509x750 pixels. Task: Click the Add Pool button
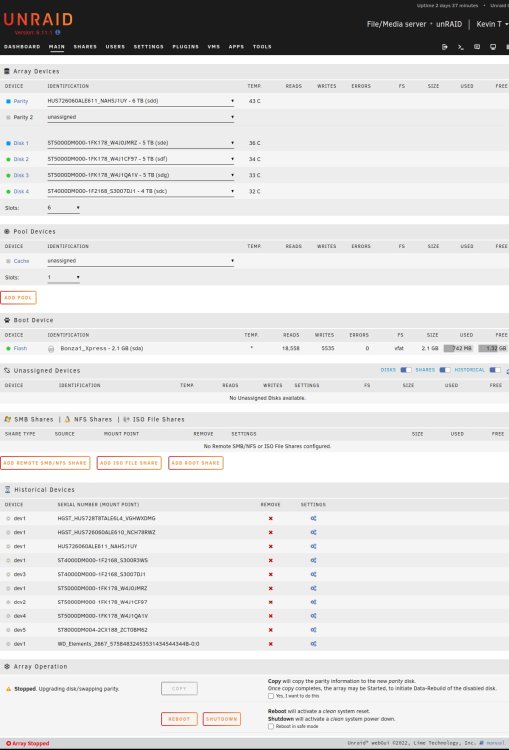click(18, 298)
